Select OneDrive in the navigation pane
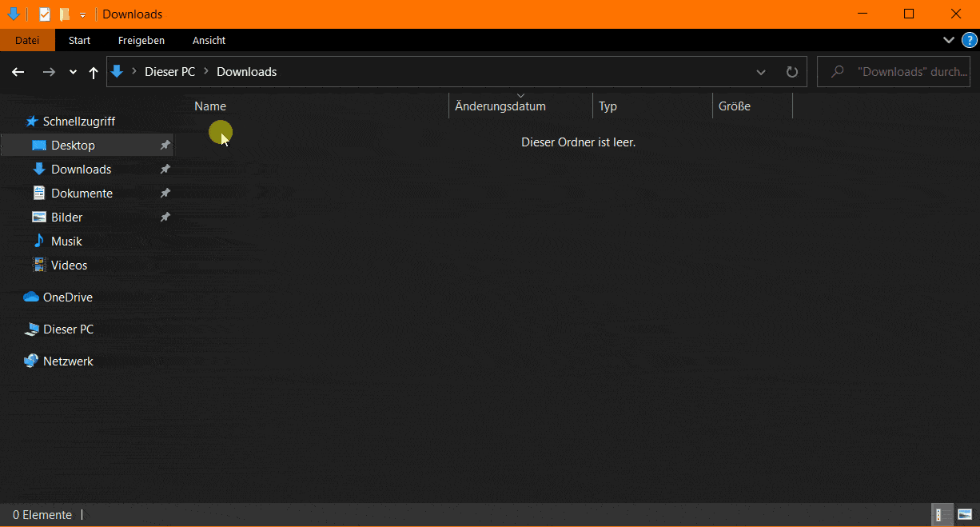The image size is (980, 527). pos(68,297)
